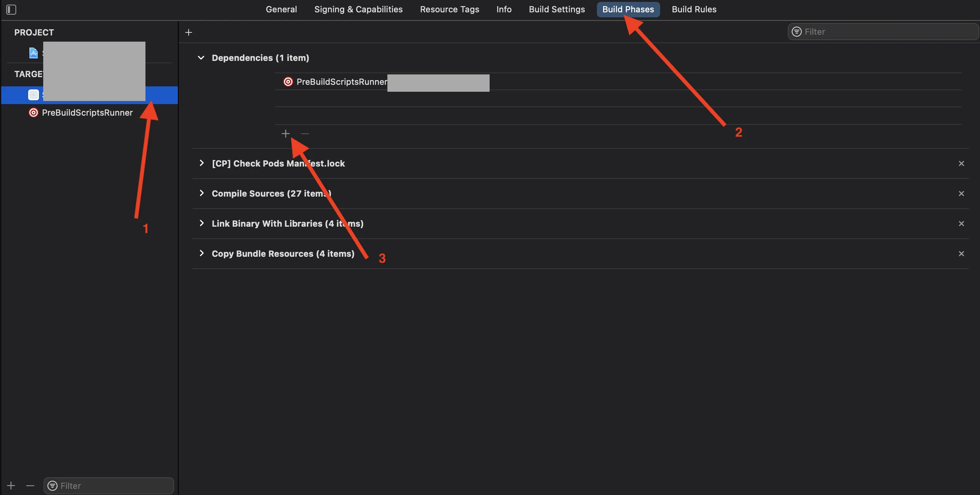The width and height of the screenshot is (980, 495).
Task: Expand Copy Bundle Resources section
Action: pyautogui.click(x=201, y=253)
